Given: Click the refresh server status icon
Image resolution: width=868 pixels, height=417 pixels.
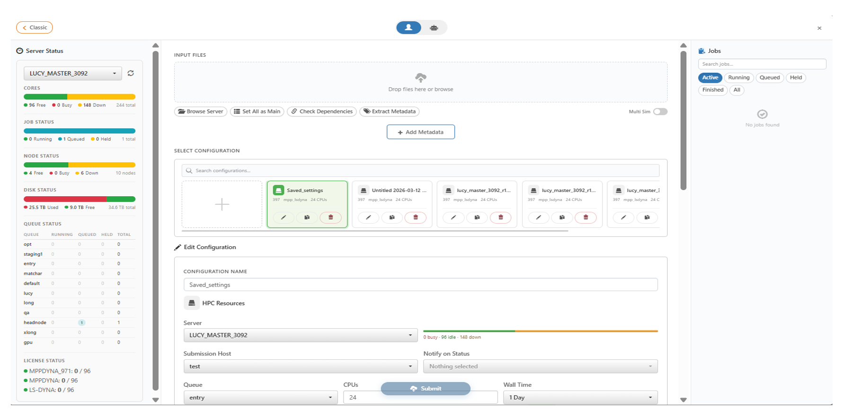Looking at the screenshot, I should pos(131,73).
